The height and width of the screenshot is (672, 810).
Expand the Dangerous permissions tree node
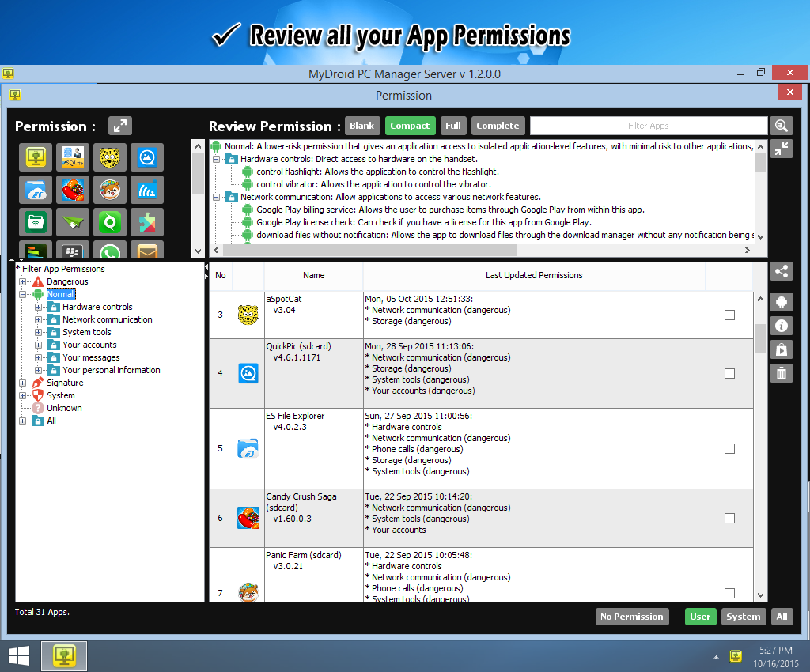(22, 281)
